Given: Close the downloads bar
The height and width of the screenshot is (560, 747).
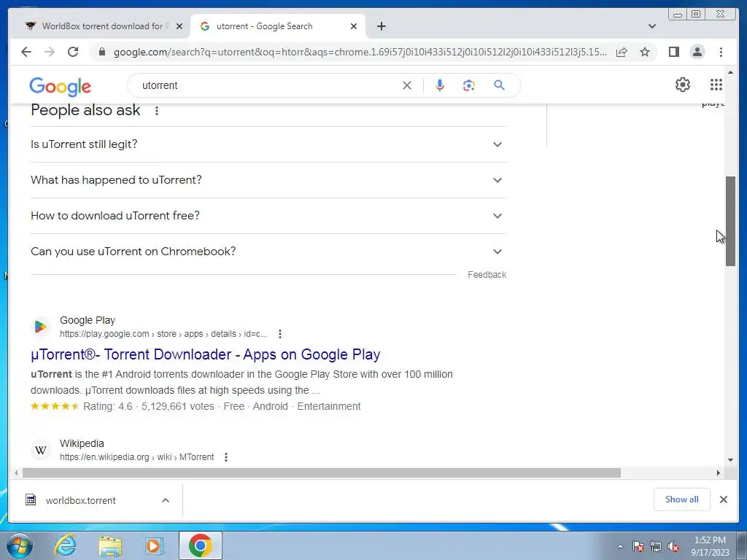Looking at the screenshot, I should coord(723,499).
